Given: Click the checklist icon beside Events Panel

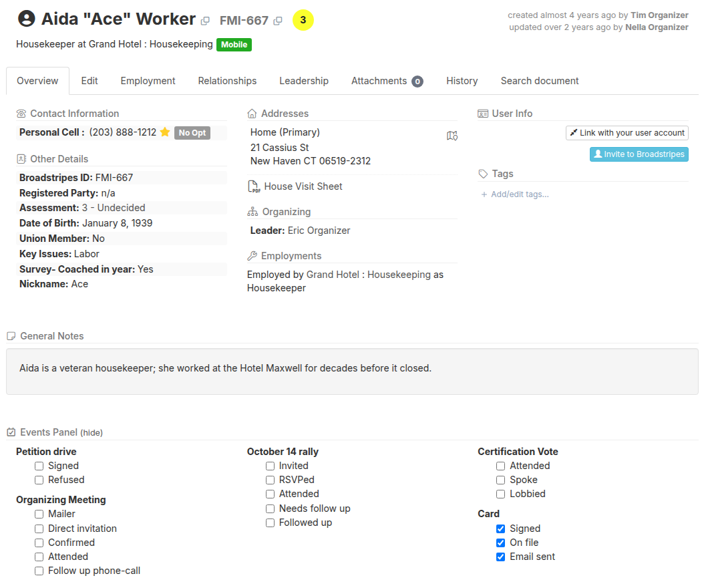Looking at the screenshot, I should [x=11, y=432].
